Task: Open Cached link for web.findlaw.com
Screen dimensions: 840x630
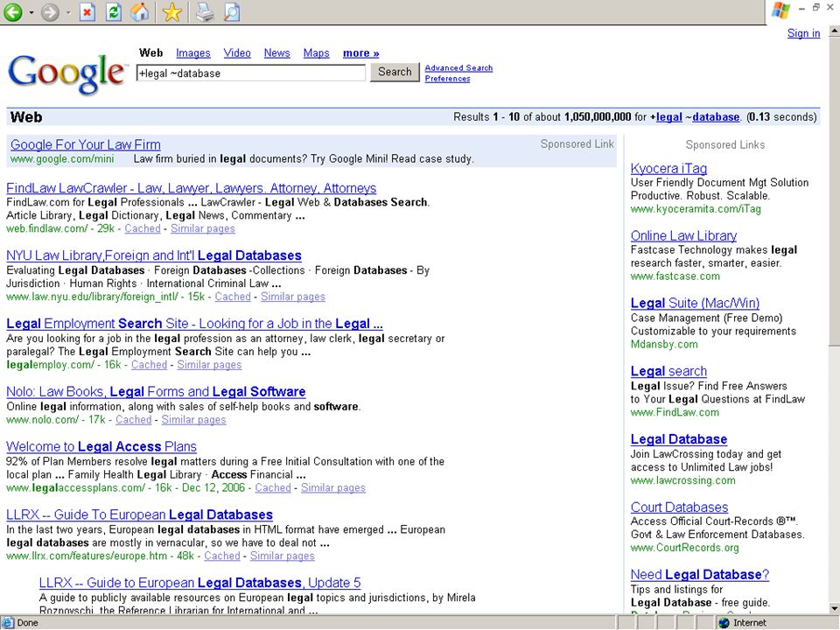Action: 143,228
